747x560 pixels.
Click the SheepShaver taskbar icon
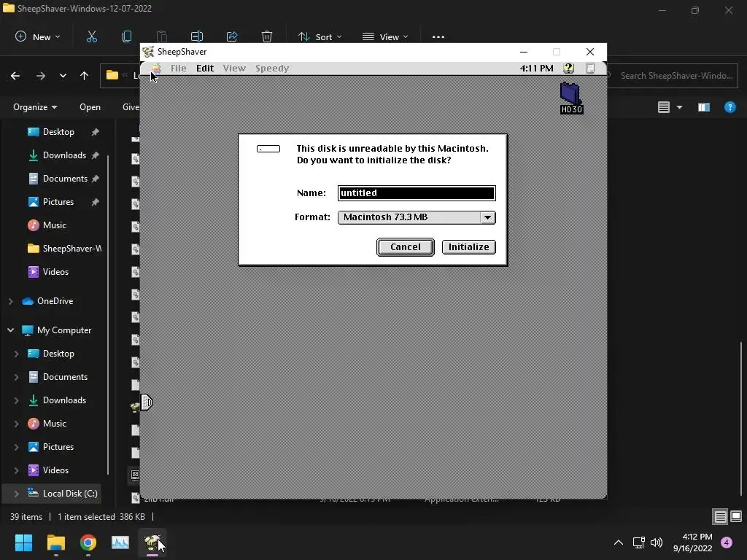(x=152, y=542)
